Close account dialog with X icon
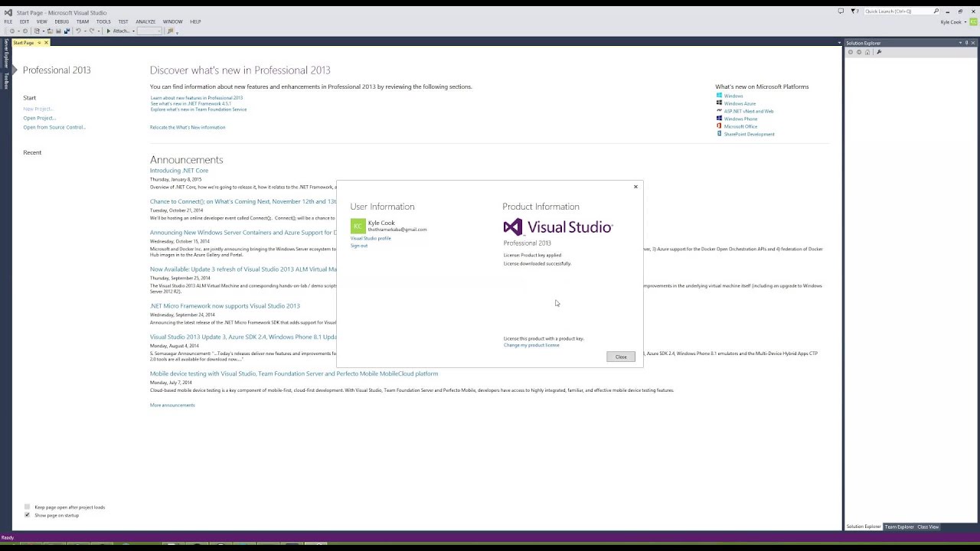980x551 pixels. click(635, 187)
